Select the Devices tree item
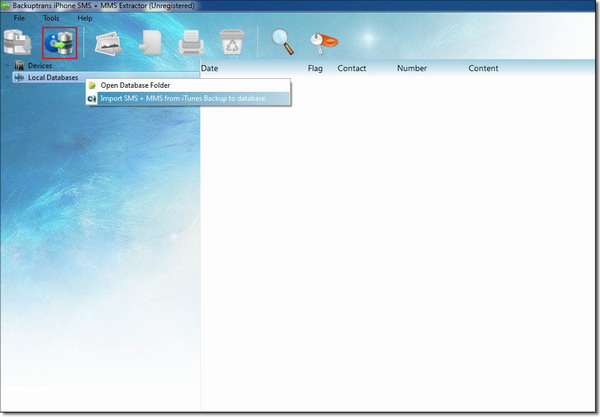This screenshot has width=600, height=417. click(x=40, y=65)
